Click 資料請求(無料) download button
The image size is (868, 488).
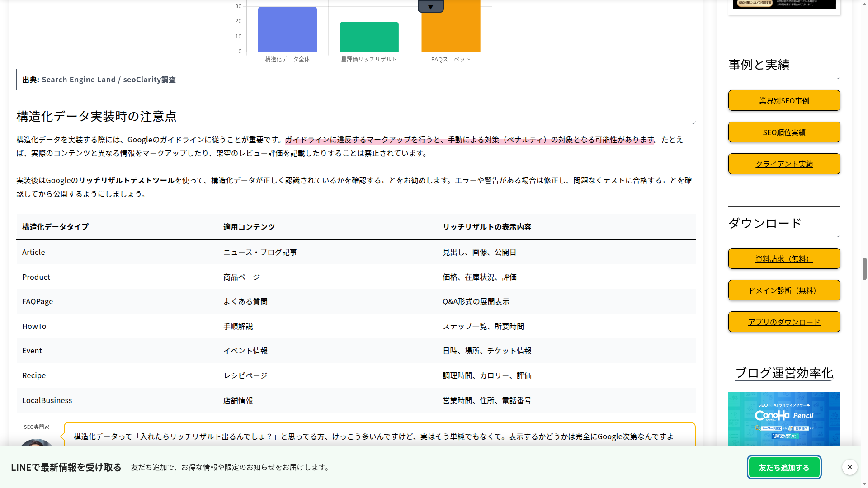click(x=784, y=258)
